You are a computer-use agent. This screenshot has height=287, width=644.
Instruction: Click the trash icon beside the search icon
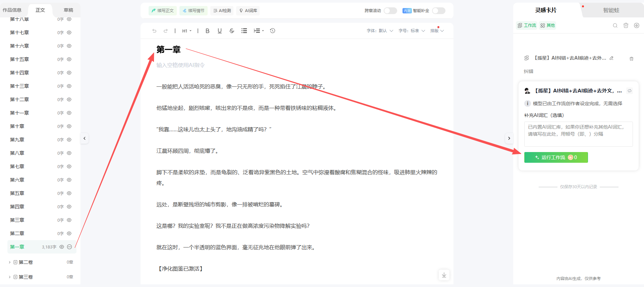coord(626,25)
